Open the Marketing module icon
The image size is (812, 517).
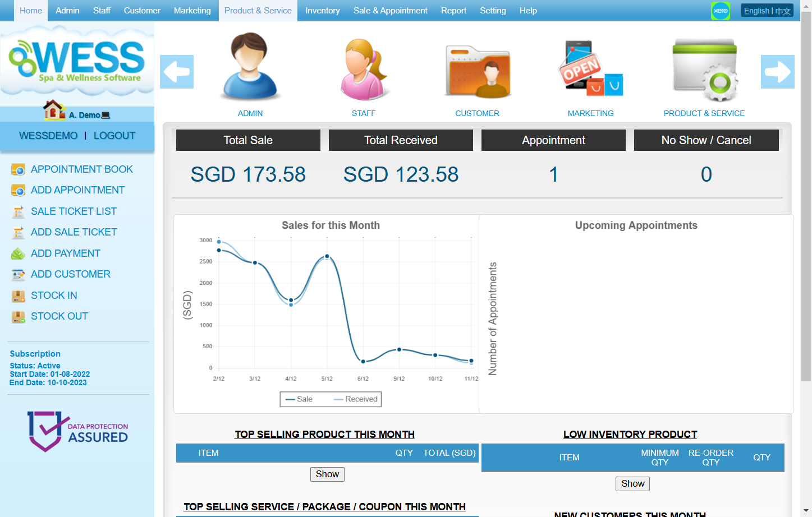(591, 68)
